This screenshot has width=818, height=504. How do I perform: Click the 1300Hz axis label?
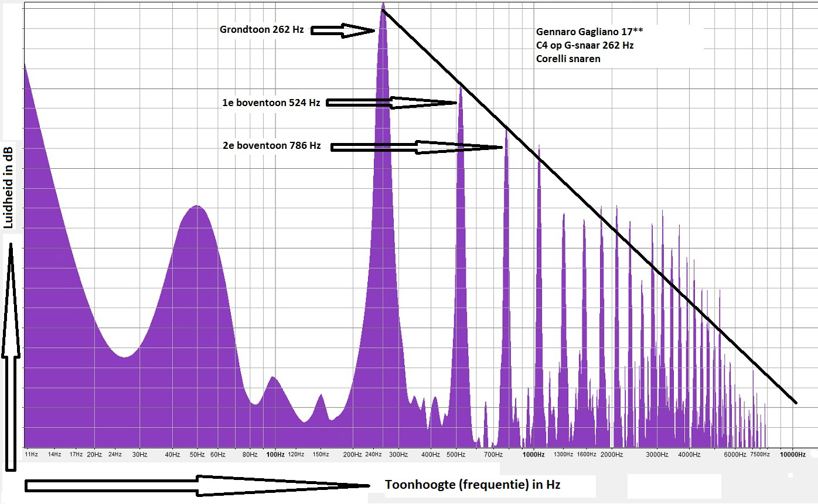(563, 454)
